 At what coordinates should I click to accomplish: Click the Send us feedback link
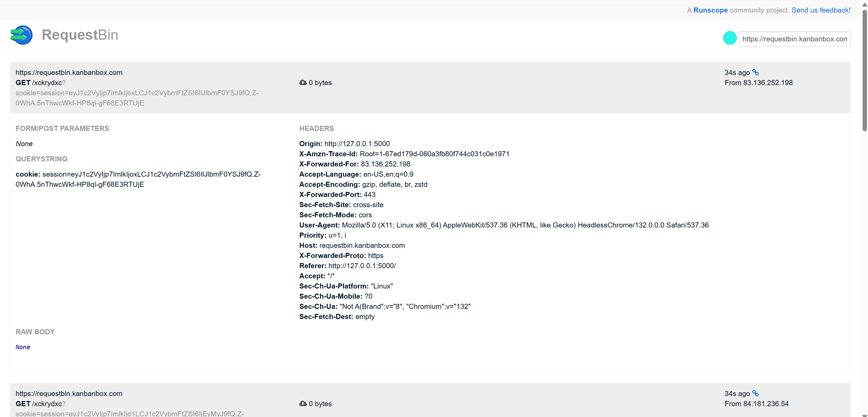point(821,10)
